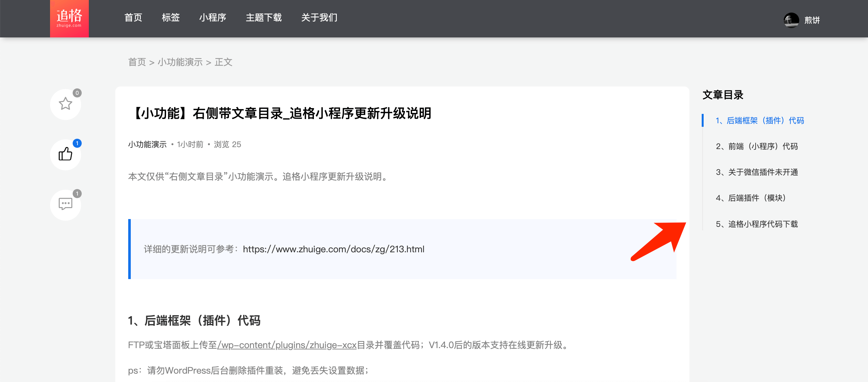The width and height of the screenshot is (868, 382).
Task: Click the 首页 breadcrumb link
Action: (x=137, y=62)
